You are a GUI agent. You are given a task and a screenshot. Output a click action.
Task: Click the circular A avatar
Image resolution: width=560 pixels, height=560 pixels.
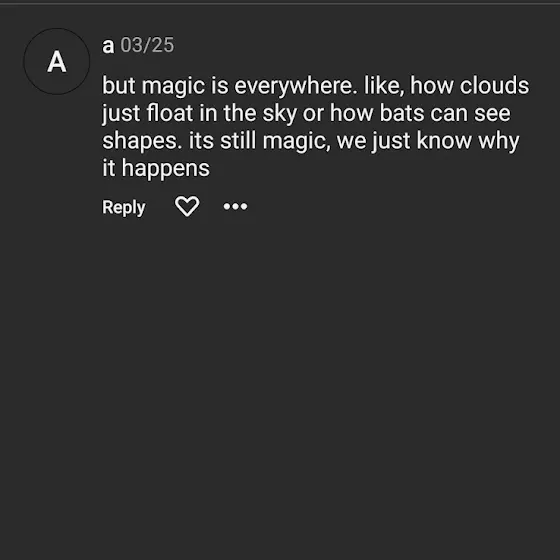tap(56, 61)
